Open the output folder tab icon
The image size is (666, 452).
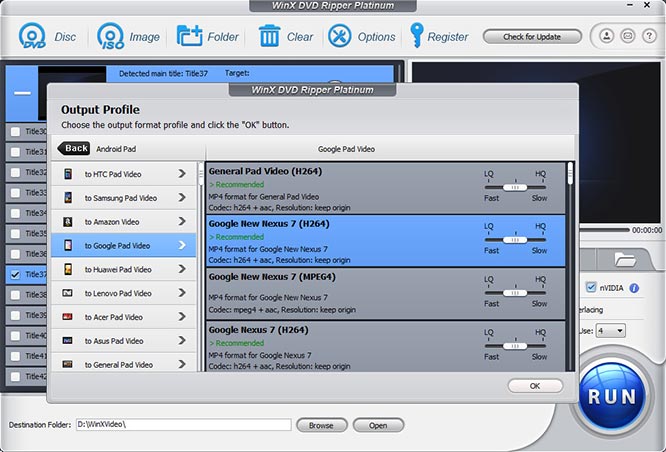(x=625, y=259)
